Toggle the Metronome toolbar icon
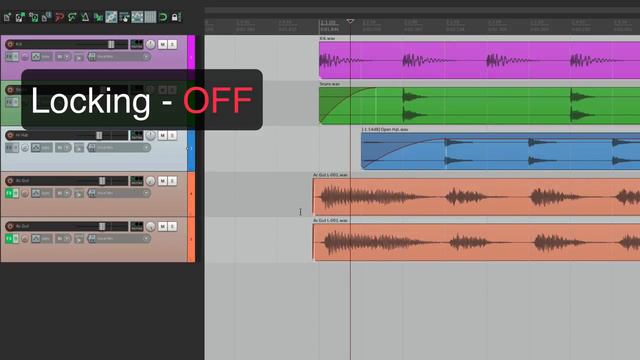This screenshot has width=640, height=360. point(85,17)
